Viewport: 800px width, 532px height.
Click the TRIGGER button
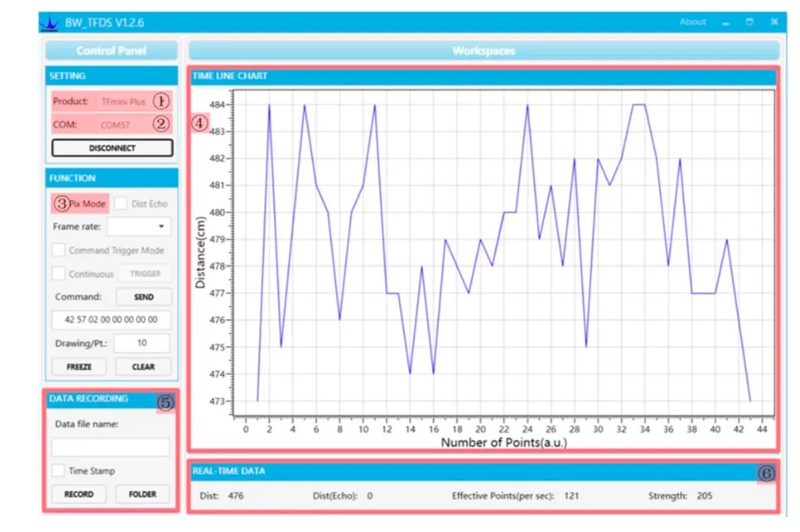coord(145,274)
